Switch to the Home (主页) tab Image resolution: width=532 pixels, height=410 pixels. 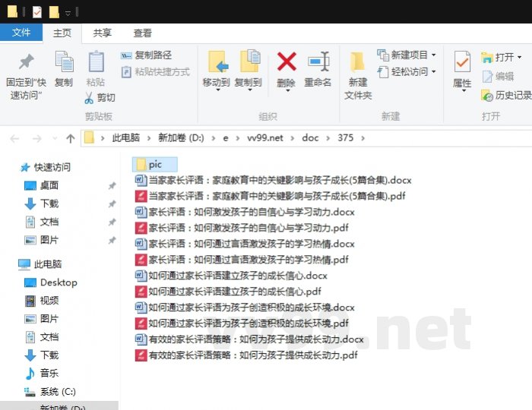point(62,33)
